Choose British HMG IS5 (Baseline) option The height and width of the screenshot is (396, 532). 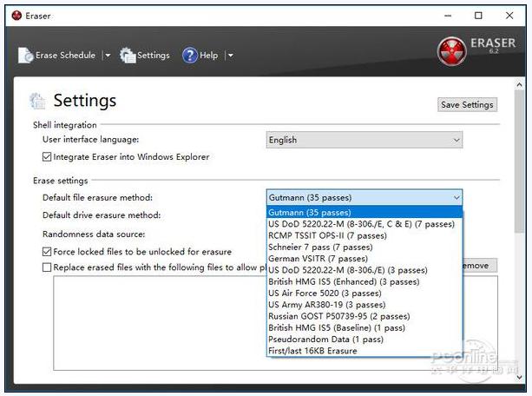(x=365, y=327)
